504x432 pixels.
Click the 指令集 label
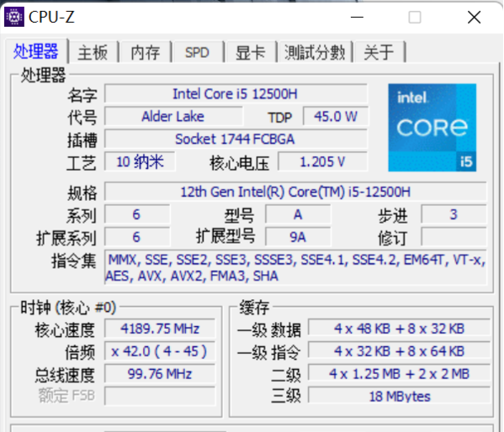[x=74, y=261]
